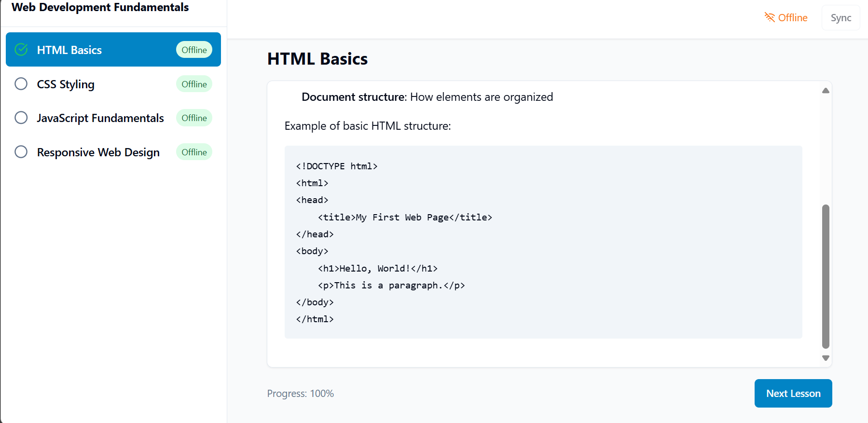Screen dimensions: 868x423
Task: Toggle the JavaScript Fundamentals completion circle
Action: coord(21,118)
